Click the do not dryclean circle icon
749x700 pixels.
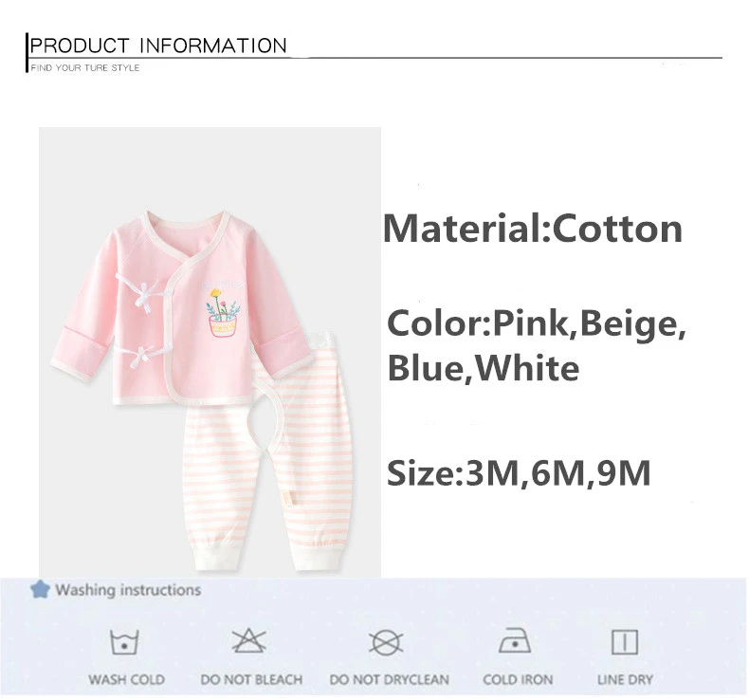tap(386, 642)
